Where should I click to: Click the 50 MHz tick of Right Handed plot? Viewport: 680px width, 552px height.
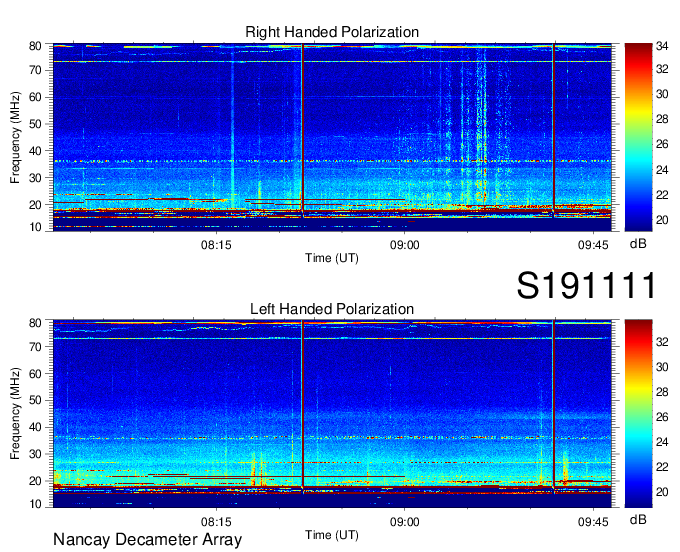click(x=35, y=124)
